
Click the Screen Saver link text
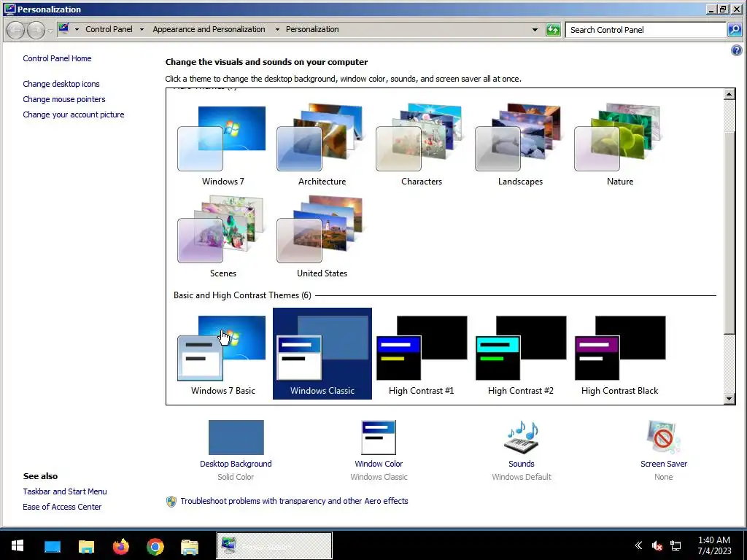(x=664, y=464)
